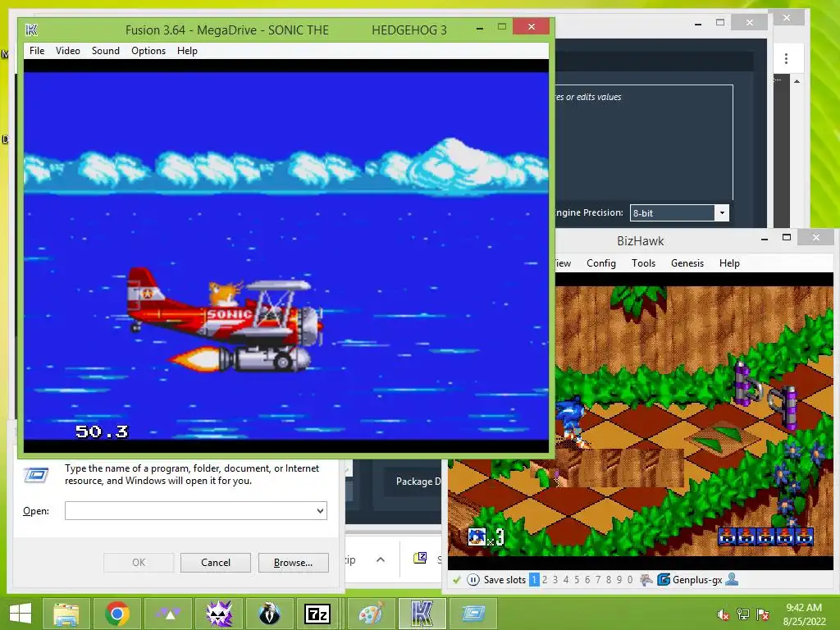840x630 pixels.
Task: Click the gamepad icon right of save slots
Action: pyautogui.click(x=646, y=580)
